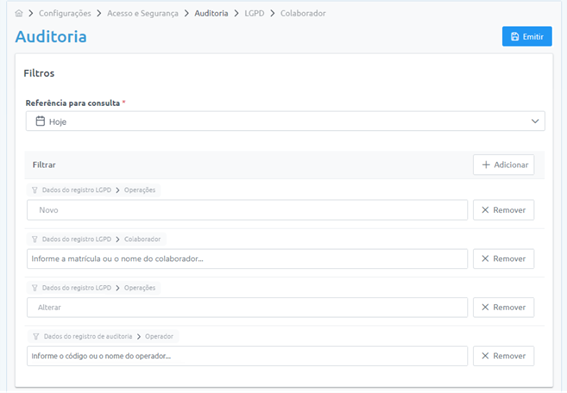Image resolution: width=567 pixels, height=393 pixels.
Task: Click funnel icon of Dados do registro de auditoria > Operador tag
Action: click(36, 337)
